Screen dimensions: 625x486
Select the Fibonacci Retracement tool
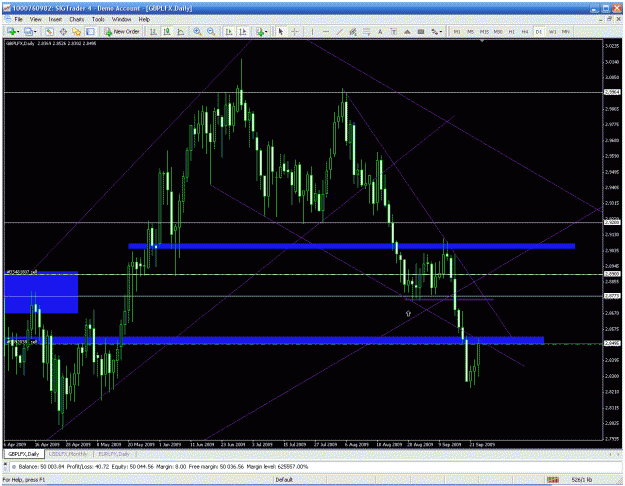pyautogui.click(x=367, y=31)
